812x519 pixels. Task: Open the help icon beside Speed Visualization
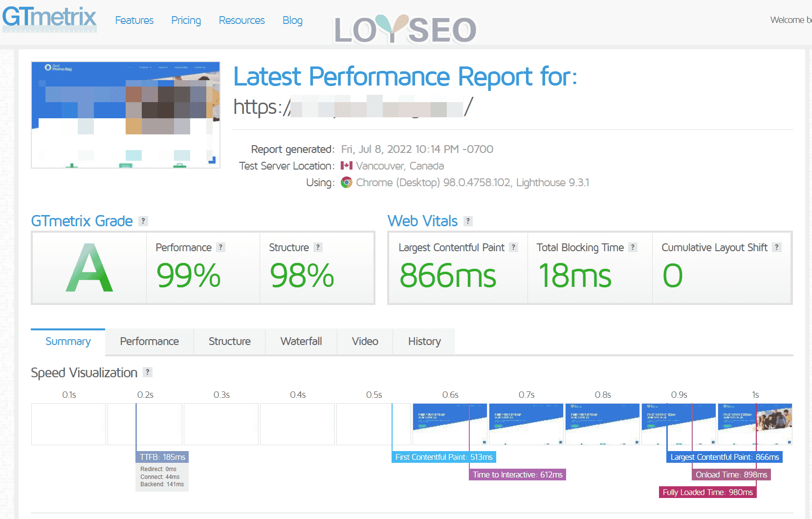[148, 372]
